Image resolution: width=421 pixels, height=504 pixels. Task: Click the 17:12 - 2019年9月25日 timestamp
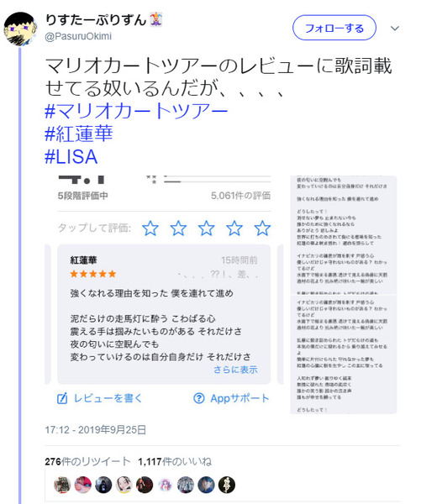96,430
